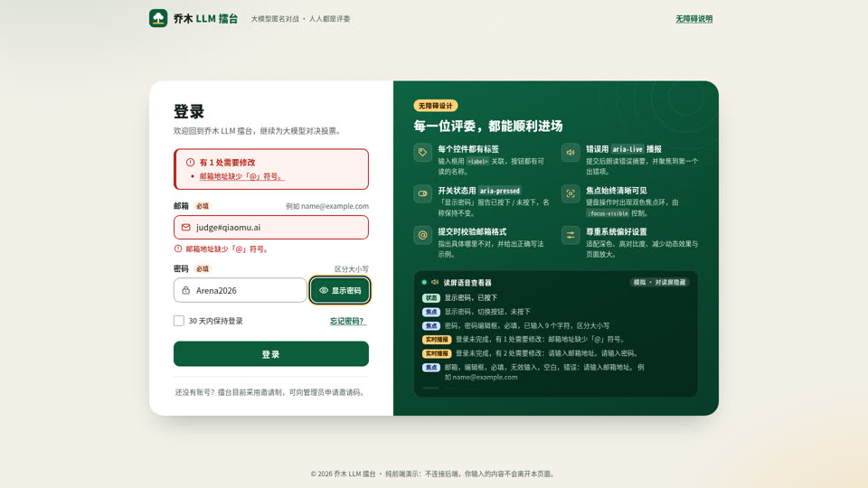Click the 邮箱 input field containing judge#qiaomu.ai

point(271,228)
